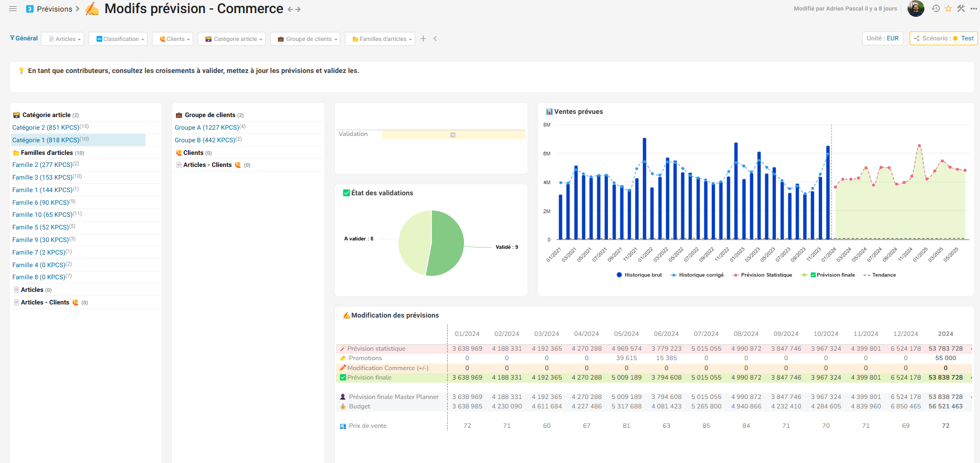Open the Familles d'articles filter dropdown
This screenshot has width=980, height=463.
pos(380,39)
